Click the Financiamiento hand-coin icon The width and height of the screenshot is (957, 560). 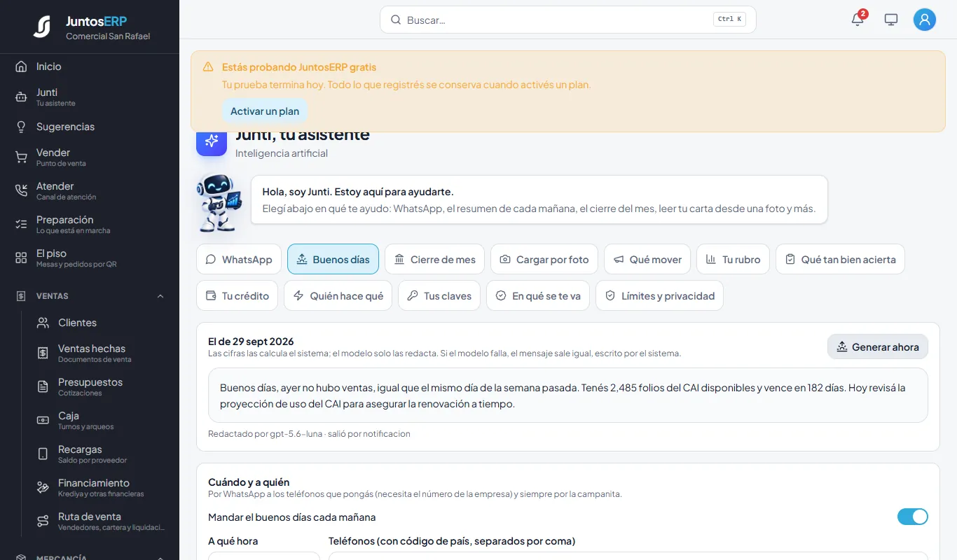pos(43,487)
